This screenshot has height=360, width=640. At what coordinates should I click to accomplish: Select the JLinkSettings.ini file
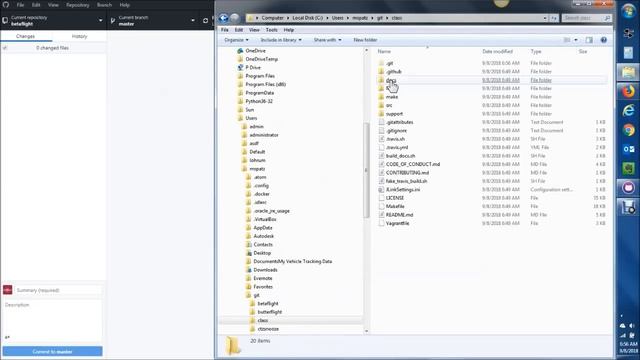(402, 189)
